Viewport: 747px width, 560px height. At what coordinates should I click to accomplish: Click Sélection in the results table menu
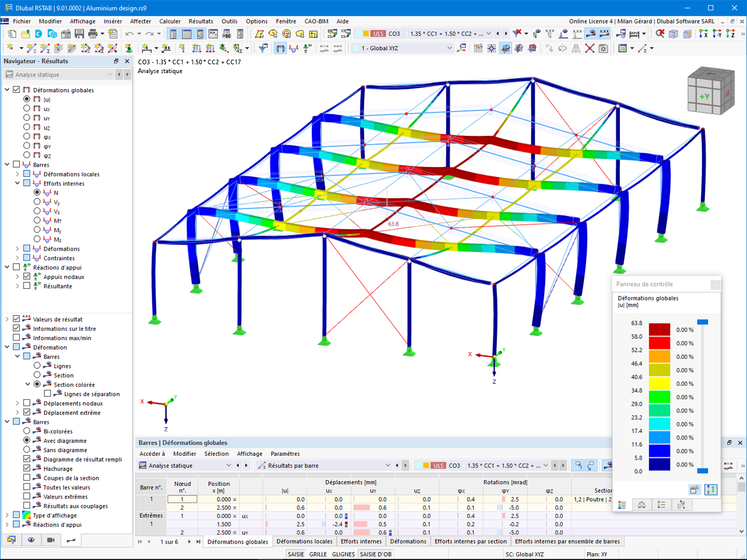[217, 453]
